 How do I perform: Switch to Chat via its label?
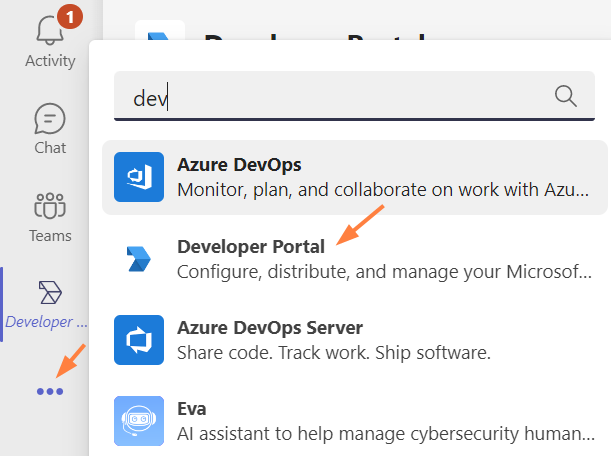50,148
